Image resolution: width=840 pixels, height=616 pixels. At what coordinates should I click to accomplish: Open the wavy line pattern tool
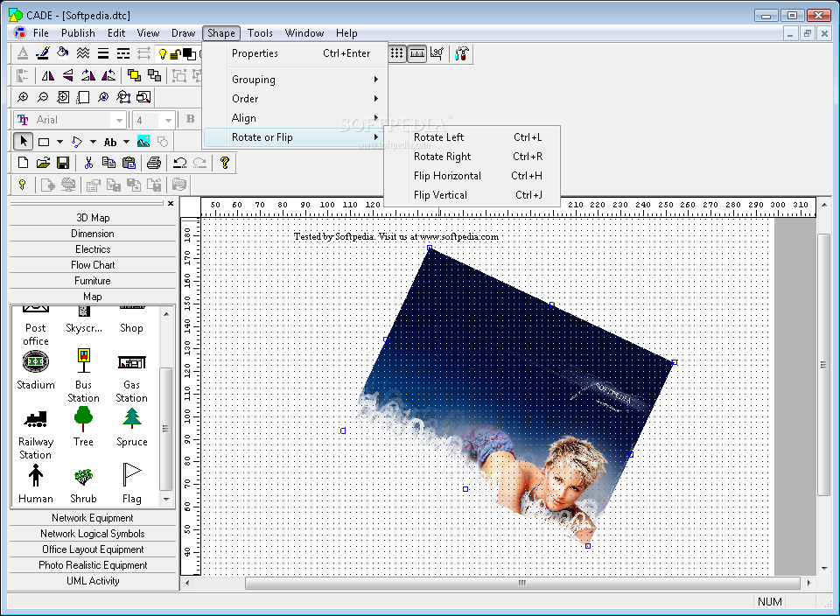pos(83,53)
